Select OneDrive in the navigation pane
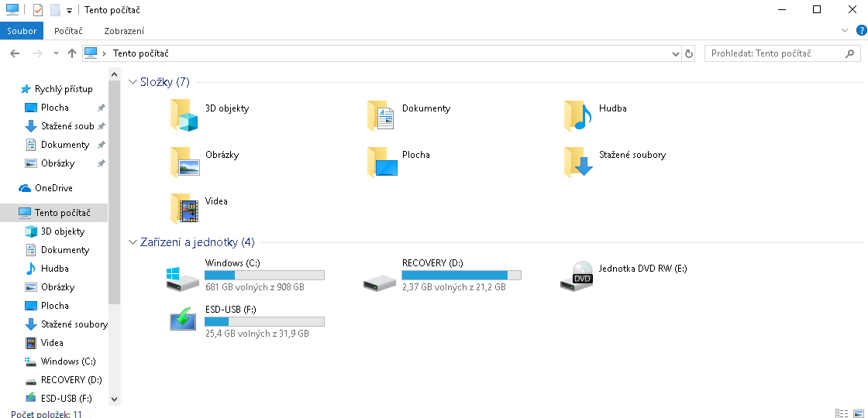This screenshot has height=418, width=868. pyautogui.click(x=53, y=188)
